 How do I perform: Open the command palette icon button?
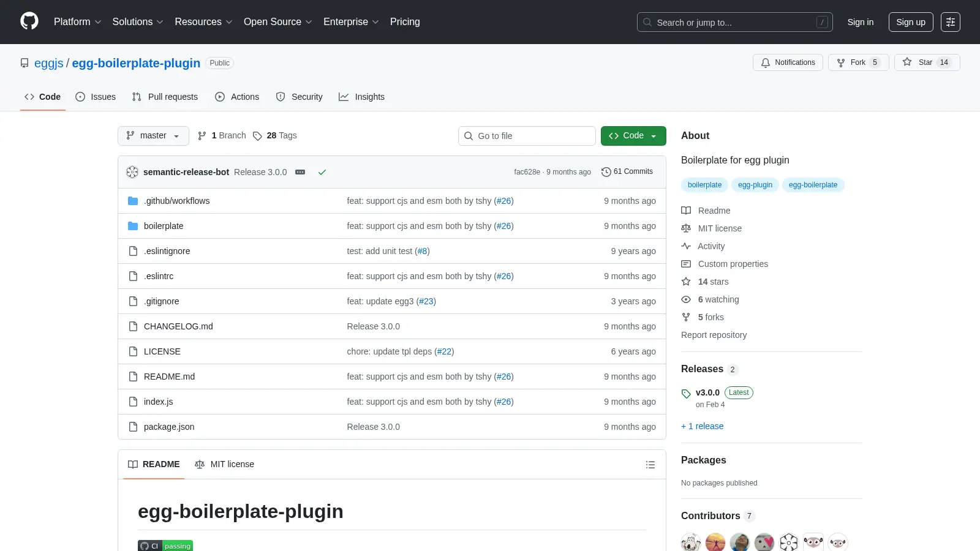(x=950, y=22)
